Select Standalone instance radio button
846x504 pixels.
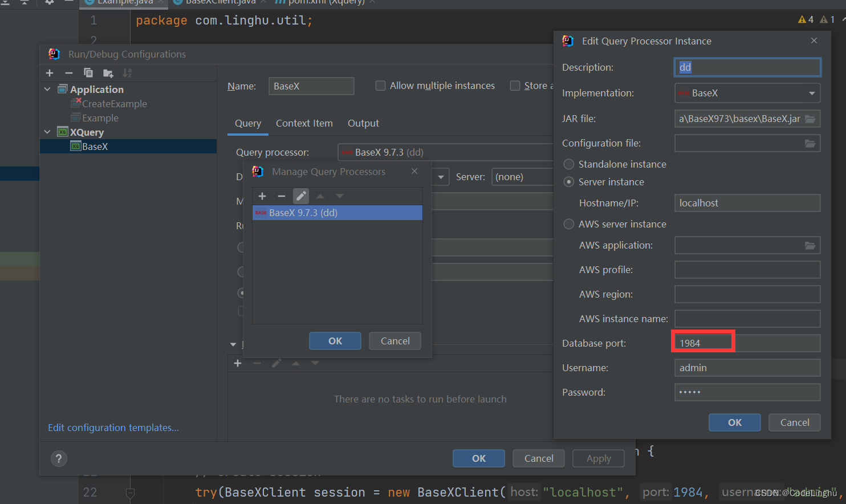pos(568,164)
